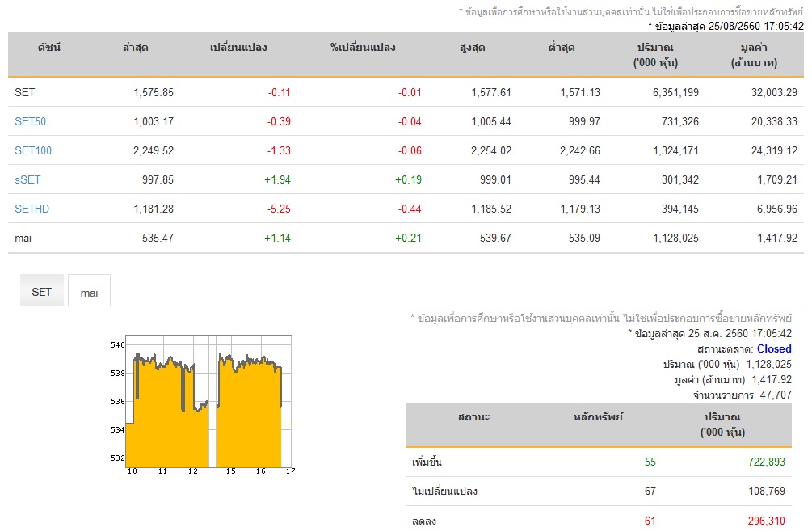This screenshot has height=532, width=812.
Task: Click sSET percent change +0.19
Action: tap(409, 179)
